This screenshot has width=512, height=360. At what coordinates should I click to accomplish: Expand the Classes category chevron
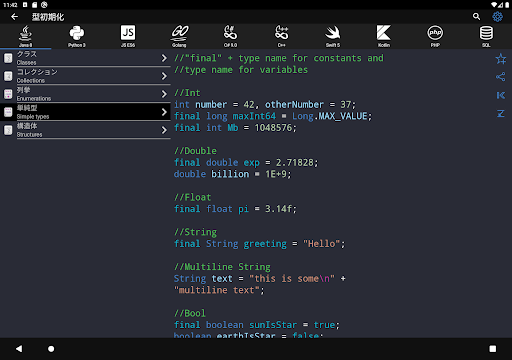164,58
